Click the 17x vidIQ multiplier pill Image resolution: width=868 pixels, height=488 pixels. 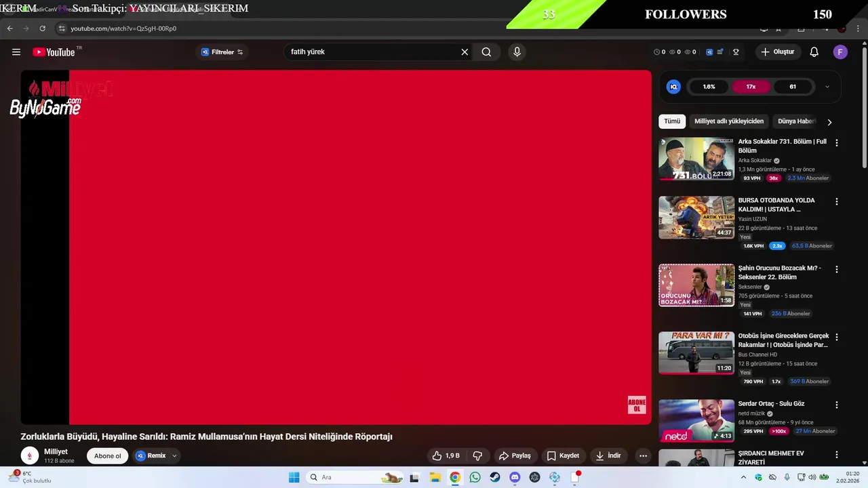(751, 87)
